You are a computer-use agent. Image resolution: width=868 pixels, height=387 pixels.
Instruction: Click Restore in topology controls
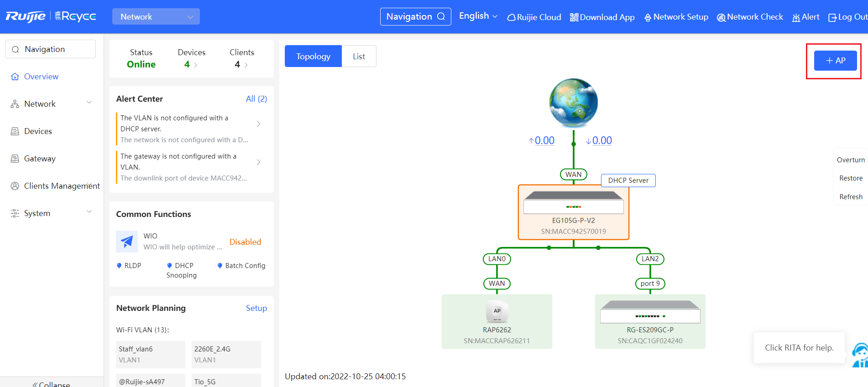point(851,178)
